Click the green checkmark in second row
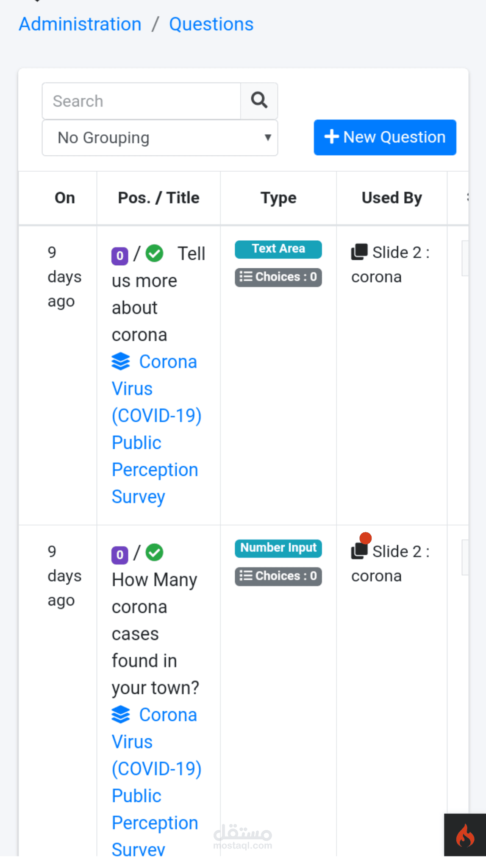The height and width of the screenshot is (868, 486). coord(155,552)
